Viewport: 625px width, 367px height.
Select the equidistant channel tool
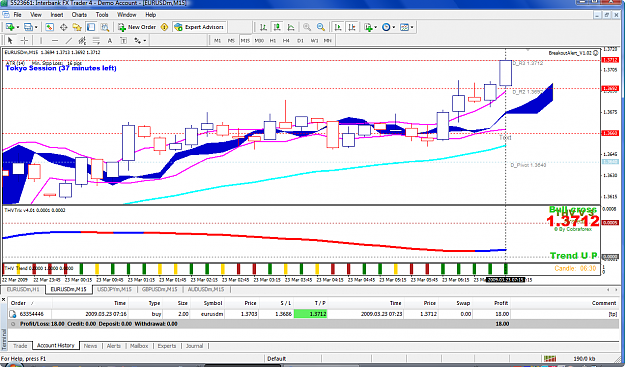coord(82,40)
